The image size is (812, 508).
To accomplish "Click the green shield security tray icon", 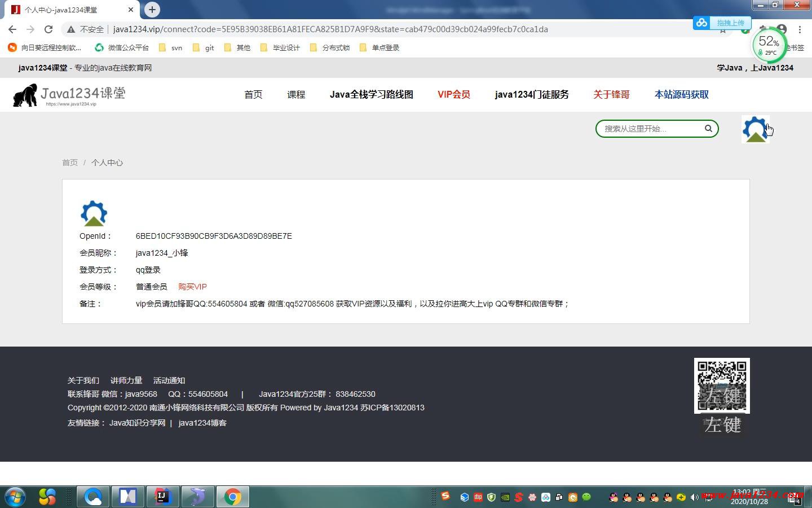I will pyautogui.click(x=492, y=497).
